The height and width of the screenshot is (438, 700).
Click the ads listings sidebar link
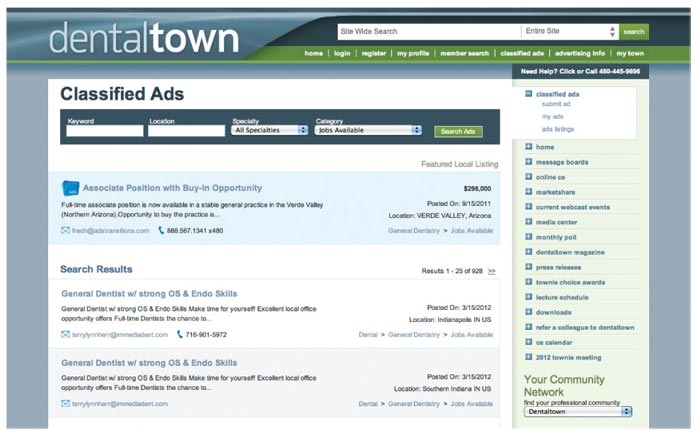coord(558,129)
